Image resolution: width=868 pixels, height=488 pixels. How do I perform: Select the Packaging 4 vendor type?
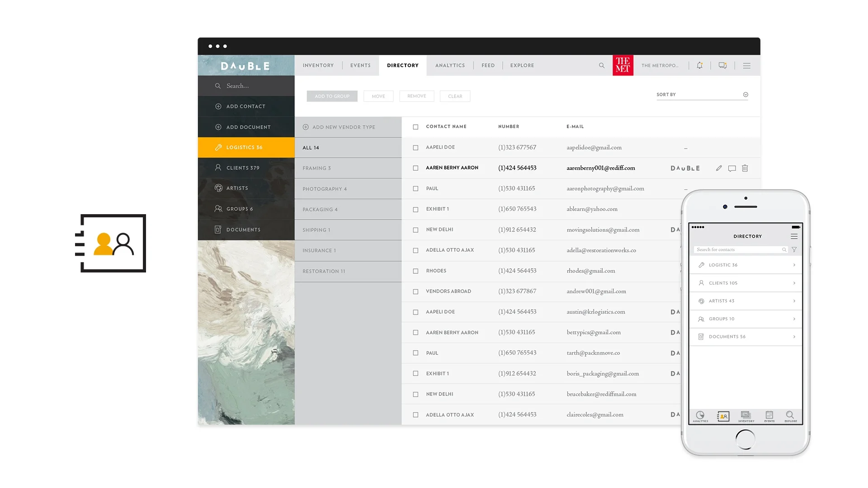click(x=348, y=210)
